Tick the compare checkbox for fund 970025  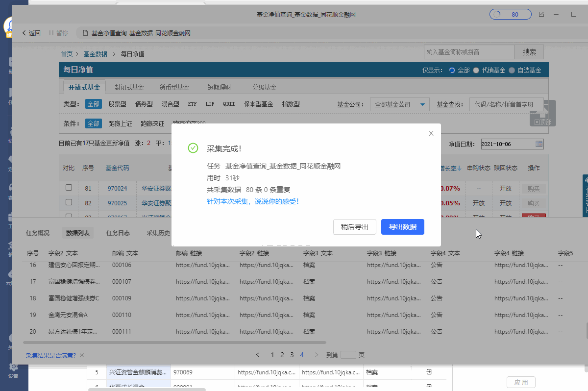69,202
